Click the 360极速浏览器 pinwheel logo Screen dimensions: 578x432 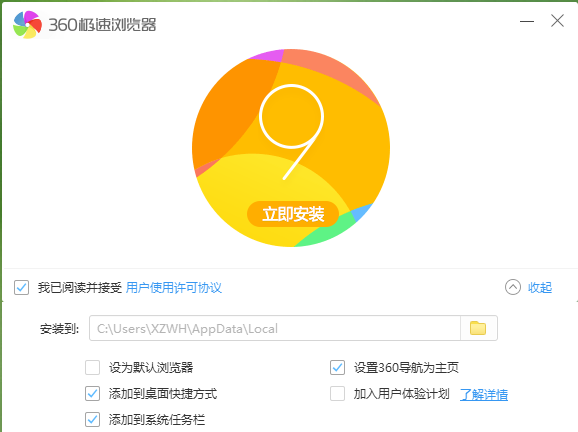27,24
